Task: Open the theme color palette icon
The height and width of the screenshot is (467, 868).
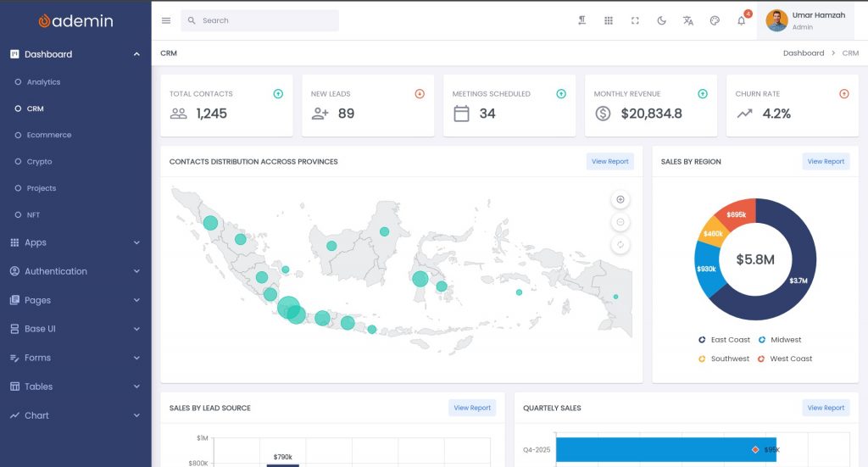Action: point(715,20)
